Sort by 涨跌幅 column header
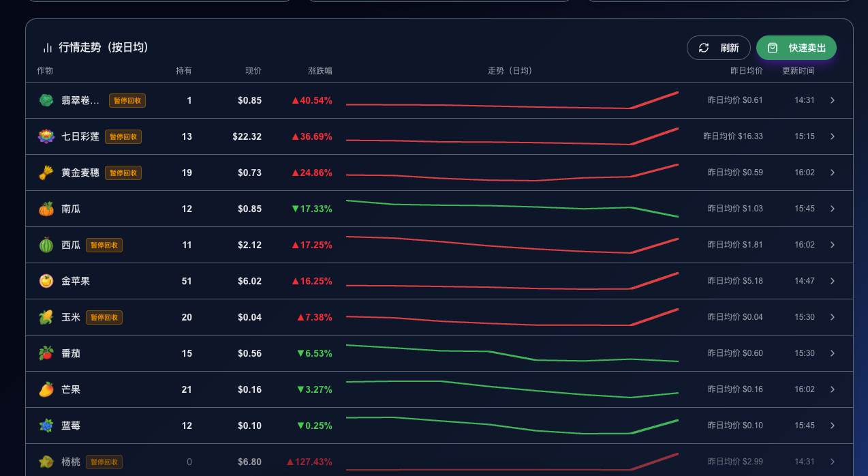Screen dimensions: 868x476 (320, 71)
